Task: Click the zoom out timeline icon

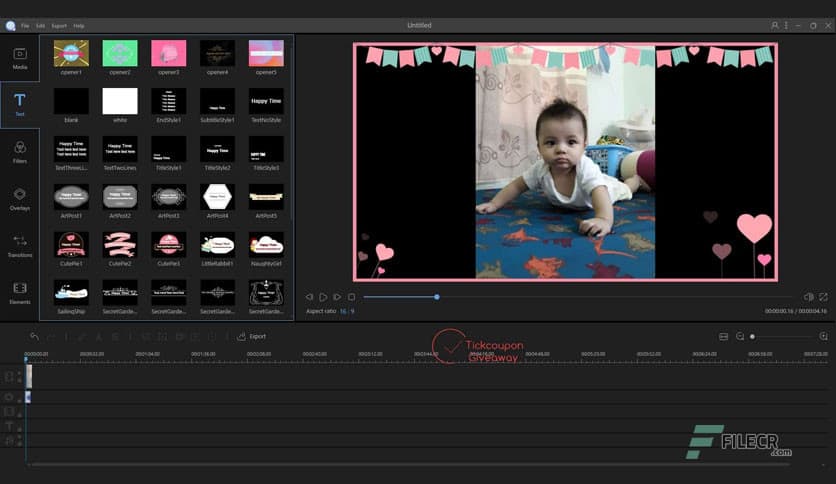Action: tap(740, 337)
